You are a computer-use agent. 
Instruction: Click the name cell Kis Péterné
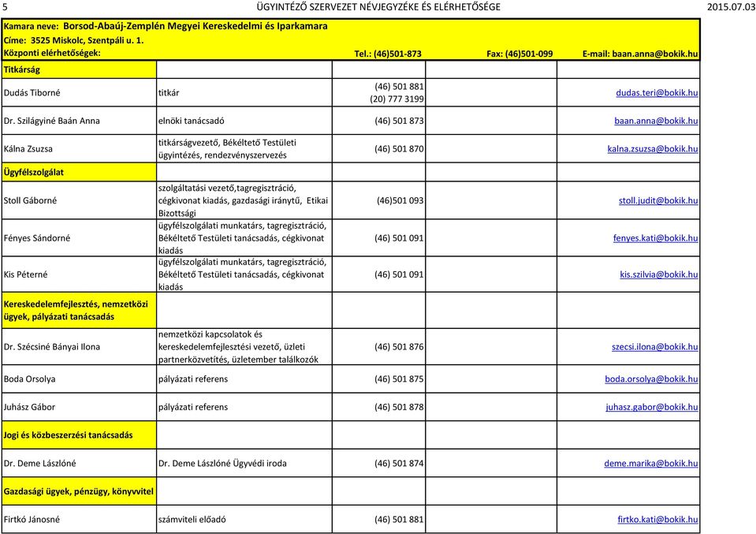[x=79, y=274]
